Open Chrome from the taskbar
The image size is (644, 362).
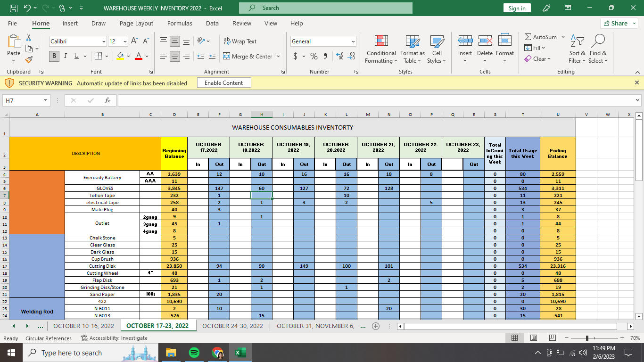tap(217, 353)
